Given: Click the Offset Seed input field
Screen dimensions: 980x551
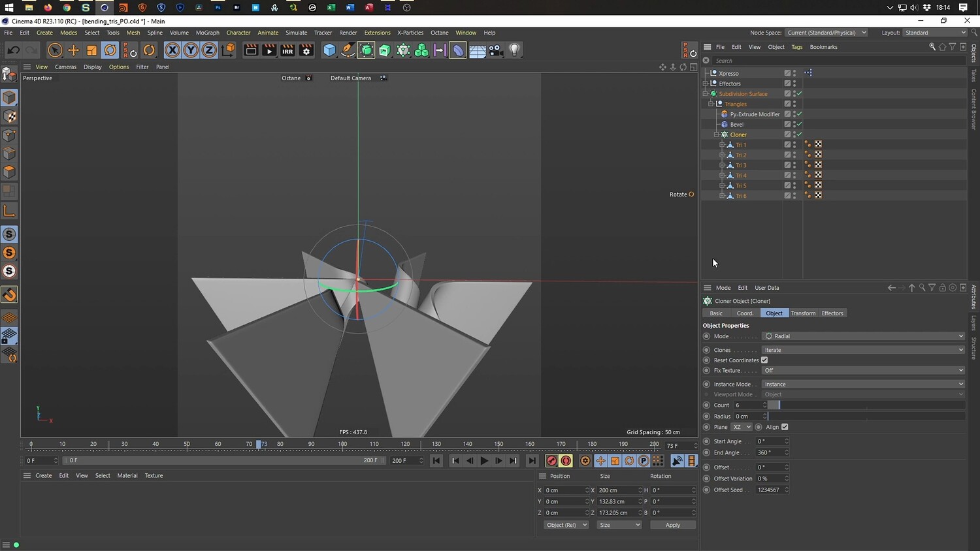Looking at the screenshot, I should (x=769, y=490).
